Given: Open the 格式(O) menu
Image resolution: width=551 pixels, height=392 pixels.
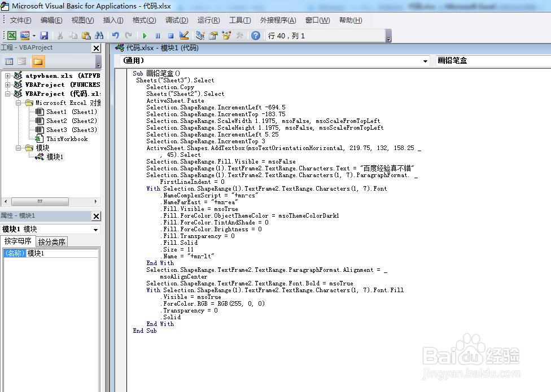Looking at the screenshot, I should pos(144,20).
